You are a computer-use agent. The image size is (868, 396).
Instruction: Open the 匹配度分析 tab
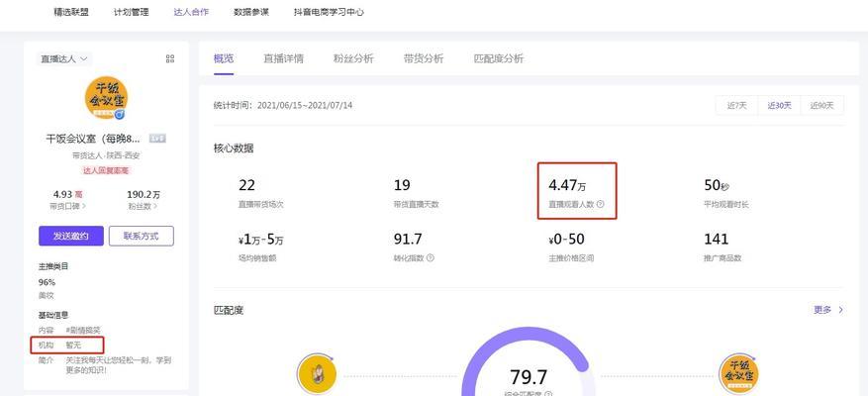[x=499, y=58]
